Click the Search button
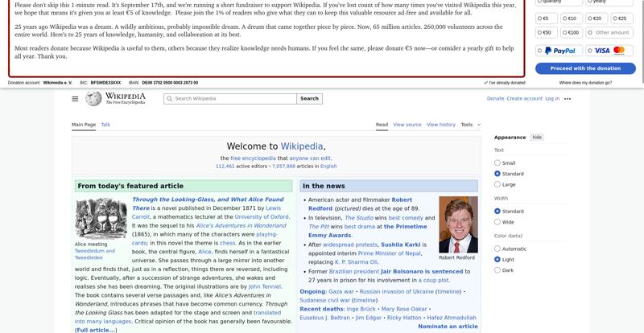The width and height of the screenshot is (644, 333). [x=309, y=99]
